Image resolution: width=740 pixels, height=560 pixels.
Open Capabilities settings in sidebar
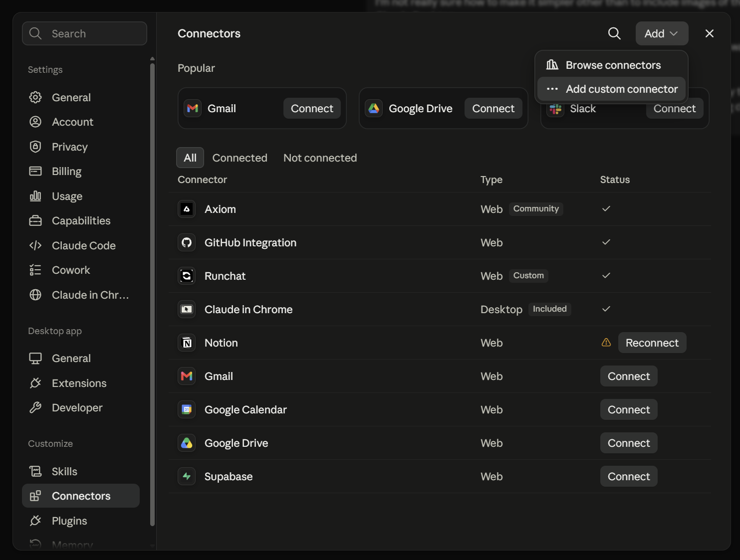[81, 220]
